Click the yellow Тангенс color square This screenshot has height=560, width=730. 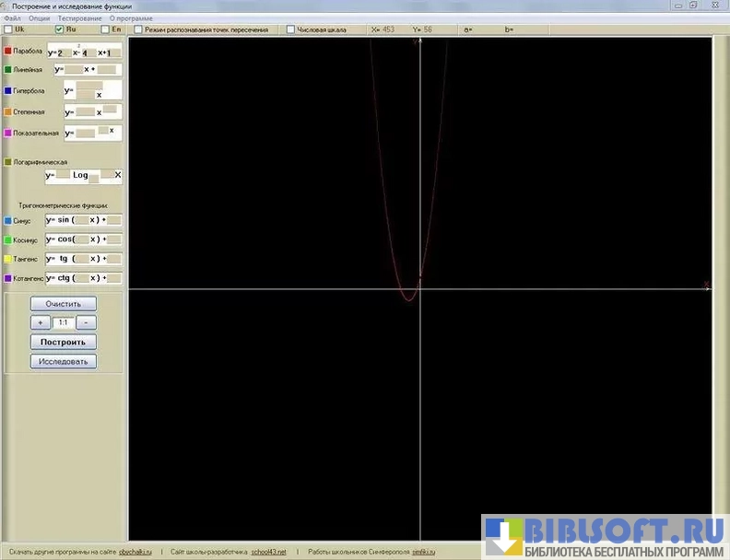7,259
